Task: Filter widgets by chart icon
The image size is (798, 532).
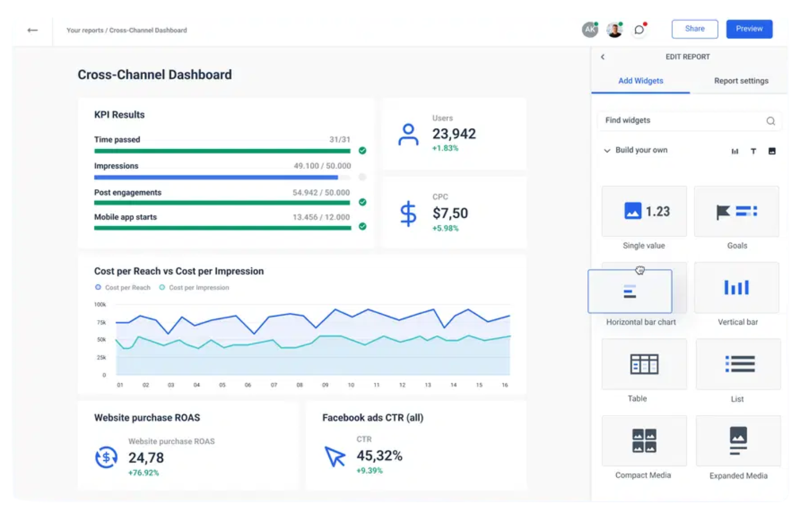Action: [735, 151]
